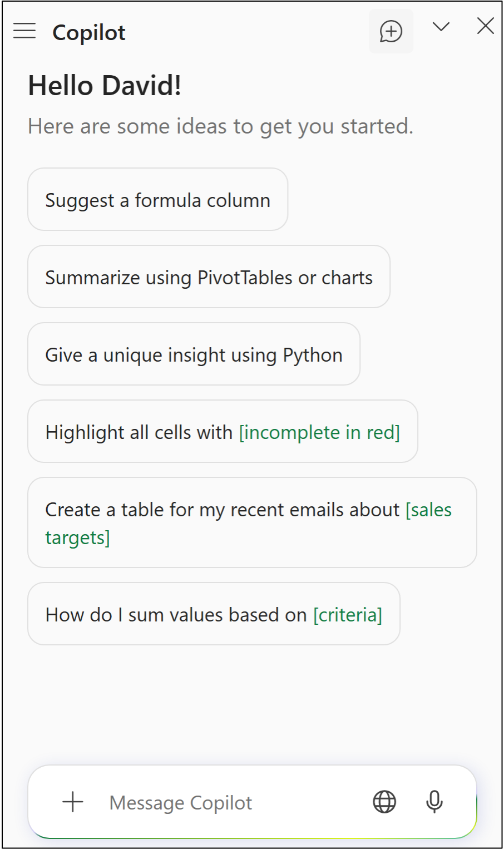Image resolution: width=504 pixels, height=849 pixels.
Task: Activate the microphone voice input
Action: click(x=434, y=802)
